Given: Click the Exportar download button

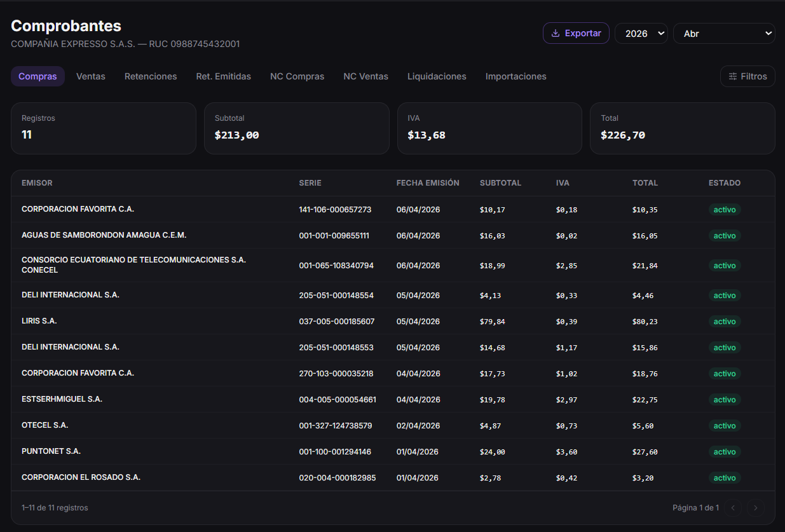Looking at the screenshot, I should 576,33.
